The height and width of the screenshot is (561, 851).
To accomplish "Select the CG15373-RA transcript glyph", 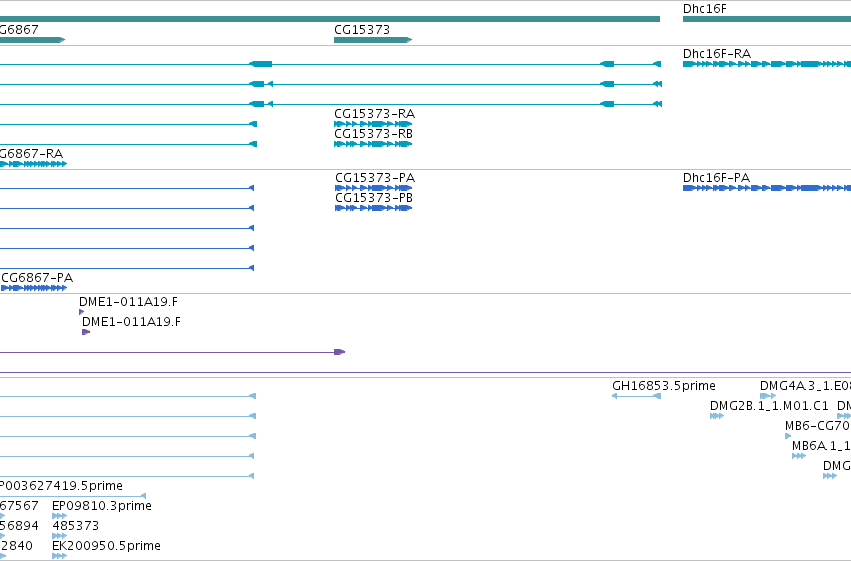I will click(x=373, y=124).
